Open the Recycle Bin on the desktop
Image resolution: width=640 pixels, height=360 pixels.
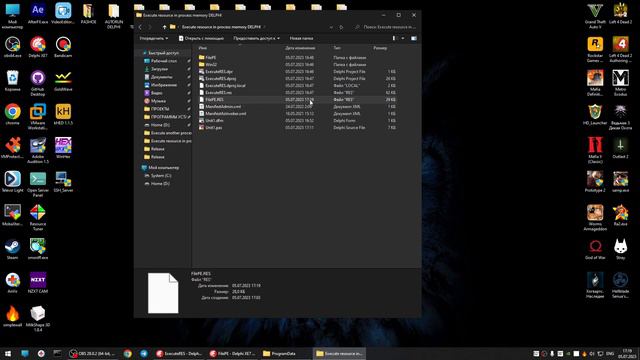[x=12, y=80]
